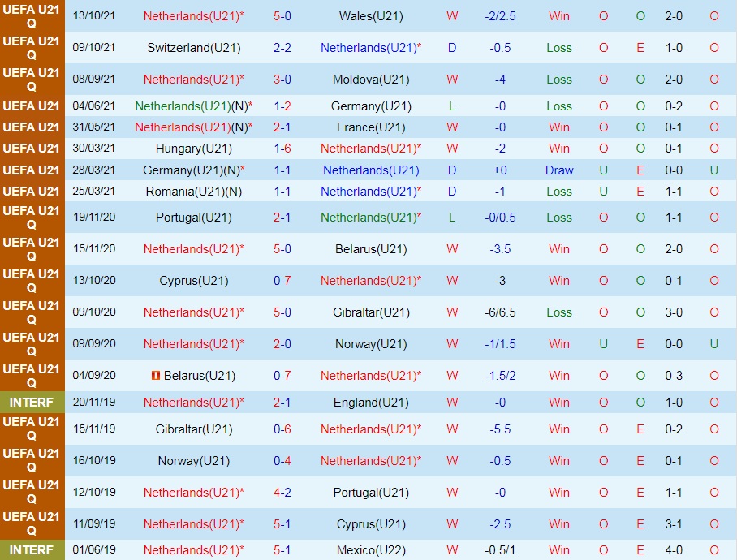Open the 1-6 match score with Hungary

(x=282, y=149)
